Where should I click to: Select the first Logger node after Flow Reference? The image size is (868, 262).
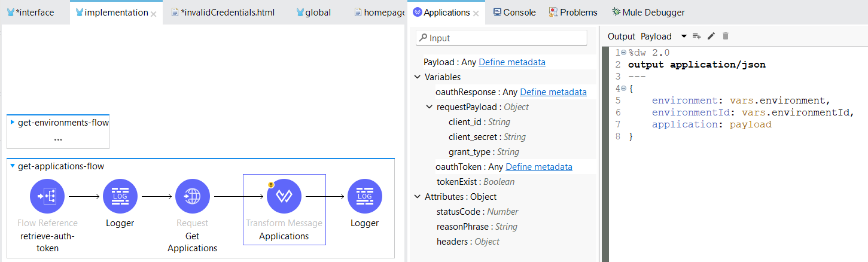120,196
